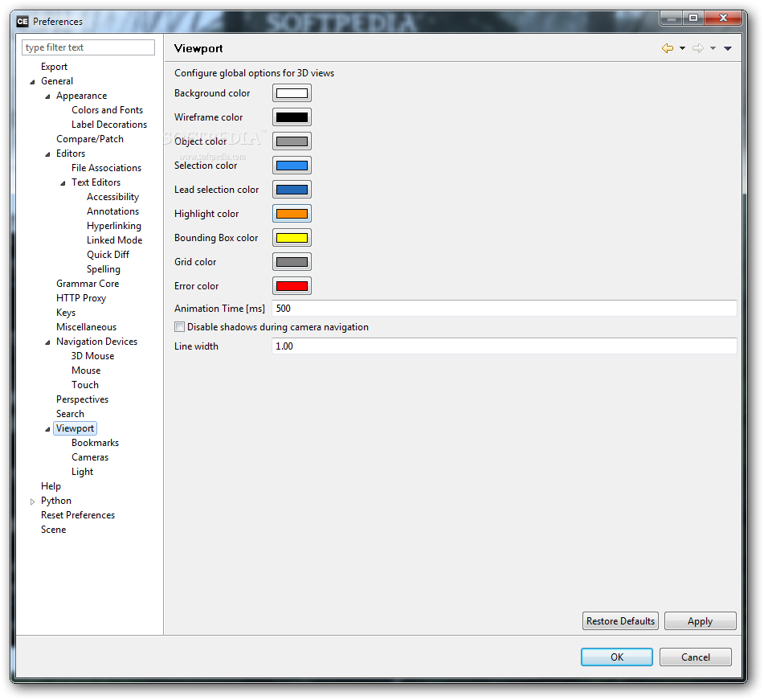764x700 pixels.
Task: Expand the Python tree node
Action: tap(32, 501)
